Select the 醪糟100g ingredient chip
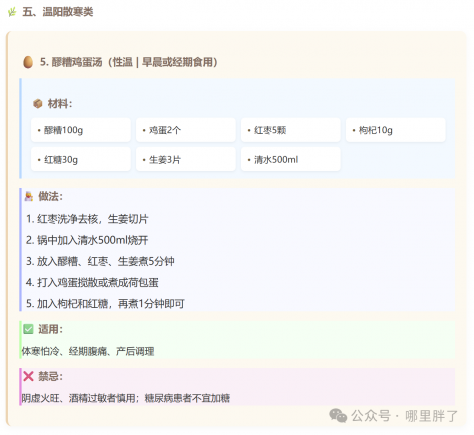The width and height of the screenshot is (474, 435). point(81,130)
